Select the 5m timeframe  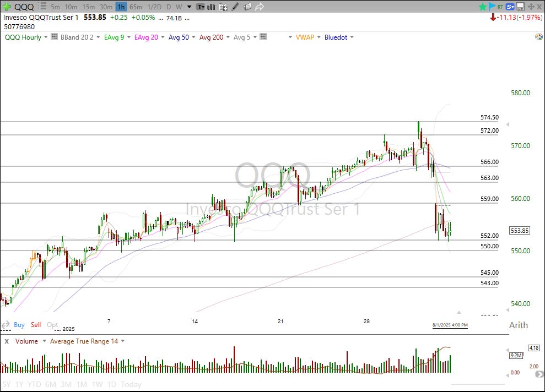(x=55, y=7)
